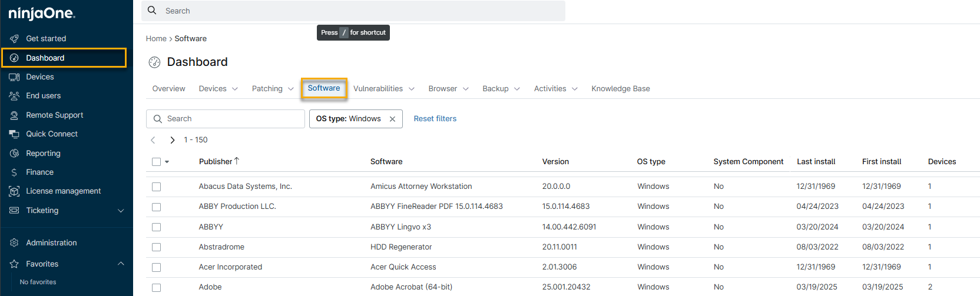The image size is (980, 296).
Task: Open Devices from the sidebar icon
Action: 14,77
